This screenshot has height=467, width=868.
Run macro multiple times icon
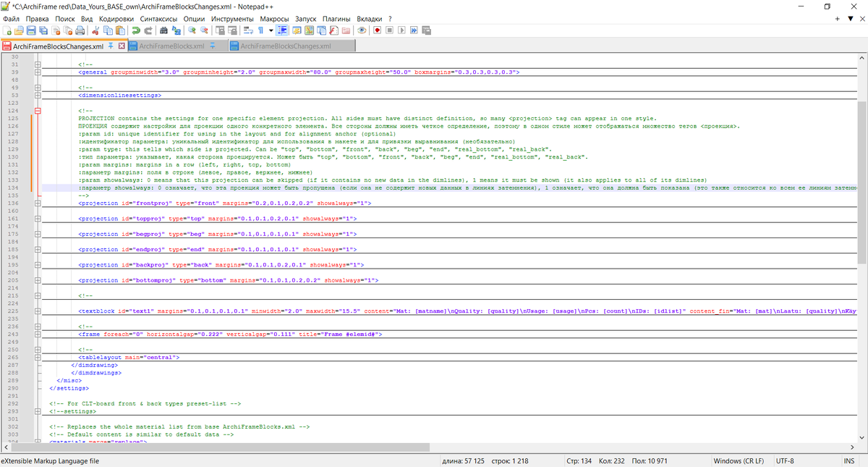(414, 30)
